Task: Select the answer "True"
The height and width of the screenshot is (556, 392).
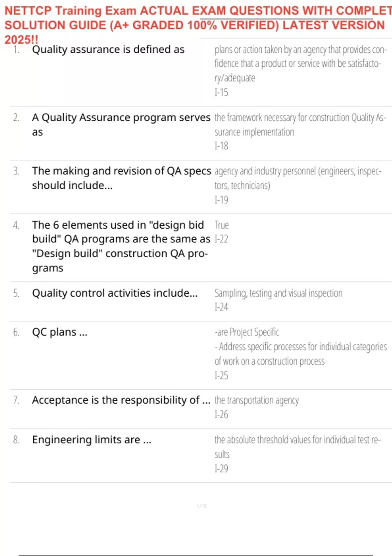Action: pos(221,225)
